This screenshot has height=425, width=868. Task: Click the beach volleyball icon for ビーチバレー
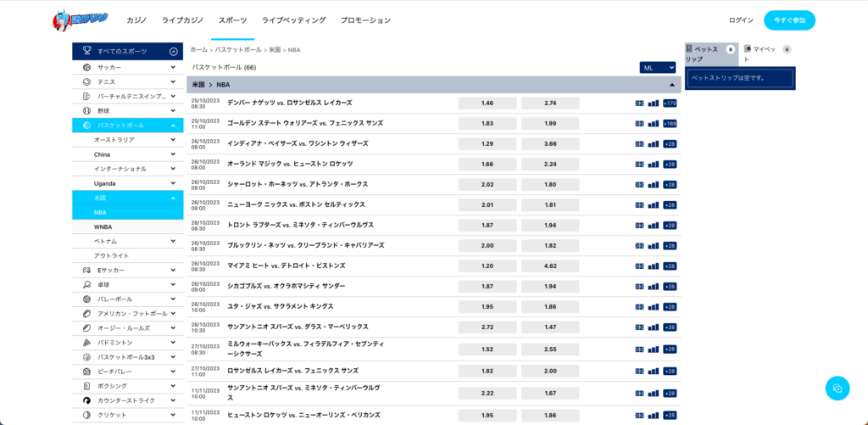click(x=87, y=372)
